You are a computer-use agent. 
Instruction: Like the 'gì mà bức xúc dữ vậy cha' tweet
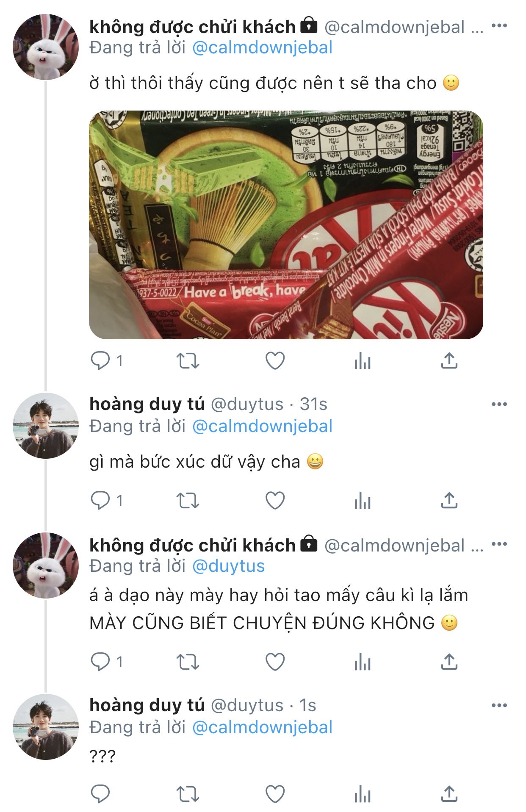(x=275, y=501)
